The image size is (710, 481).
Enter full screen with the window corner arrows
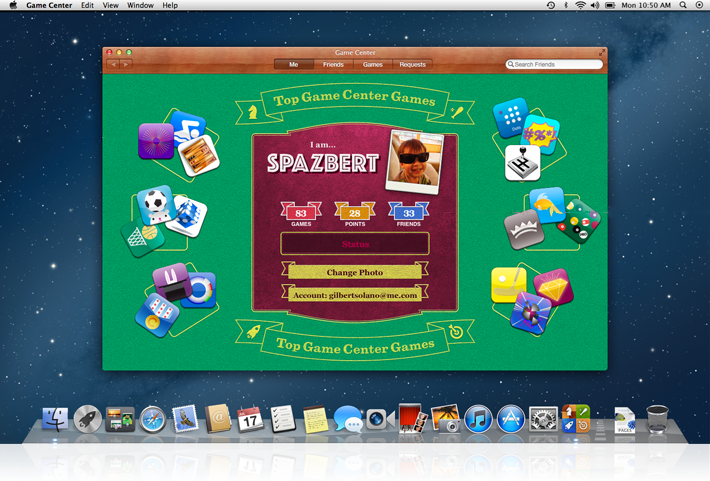click(602, 53)
